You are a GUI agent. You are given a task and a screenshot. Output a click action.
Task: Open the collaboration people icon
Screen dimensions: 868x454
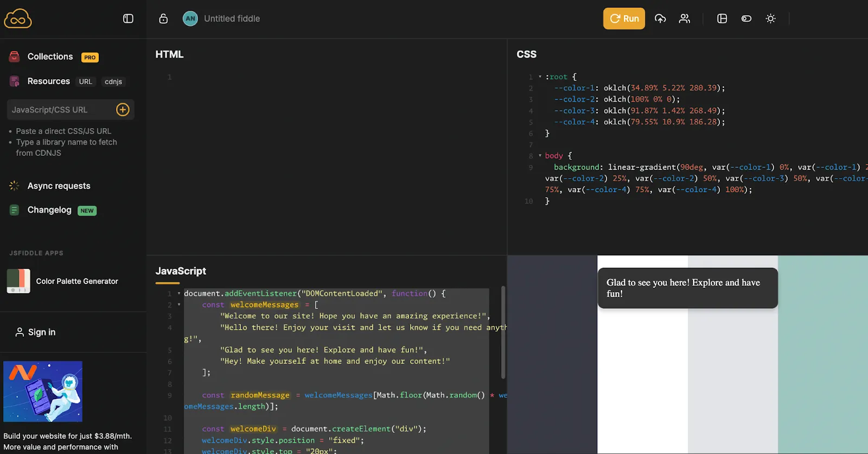tap(685, 18)
